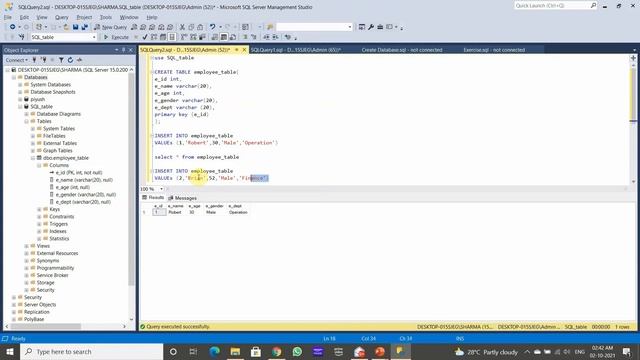This screenshot has width=640, height=360.
Task: Select the e_name (varchar(20), null) column
Action: [84, 180]
